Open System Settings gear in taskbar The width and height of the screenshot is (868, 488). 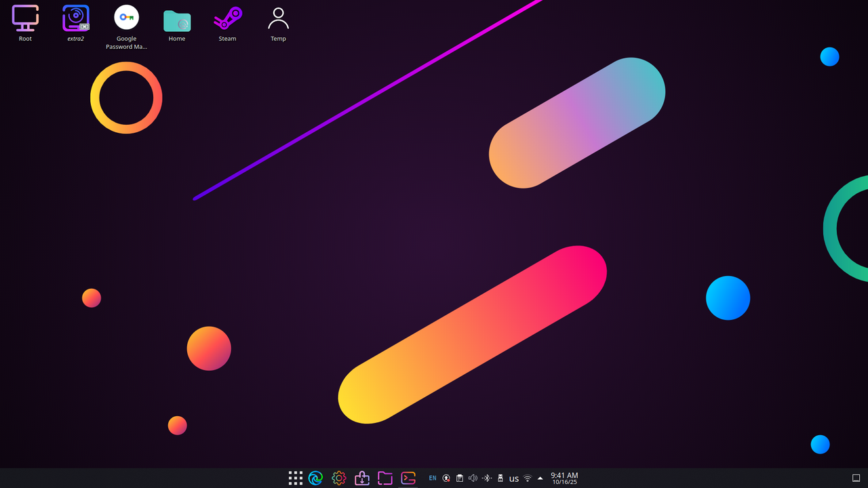[x=339, y=478]
